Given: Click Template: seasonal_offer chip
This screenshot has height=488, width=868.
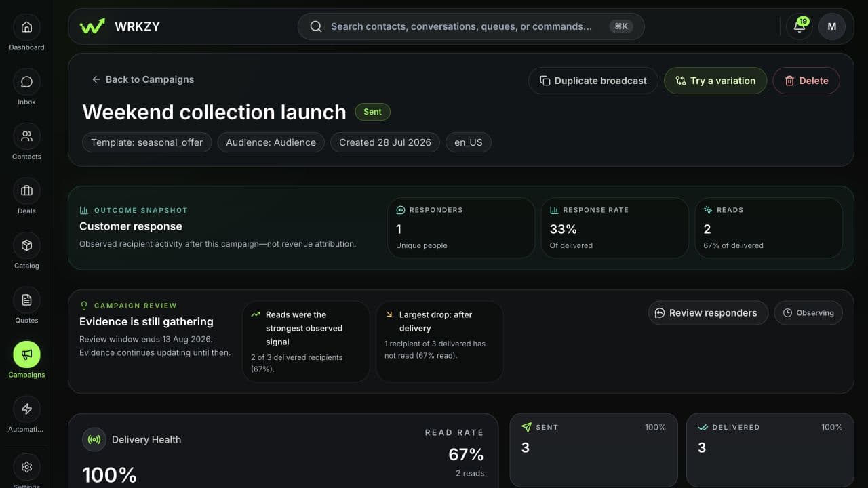Looking at the screenshot, I should coord(147,142).
